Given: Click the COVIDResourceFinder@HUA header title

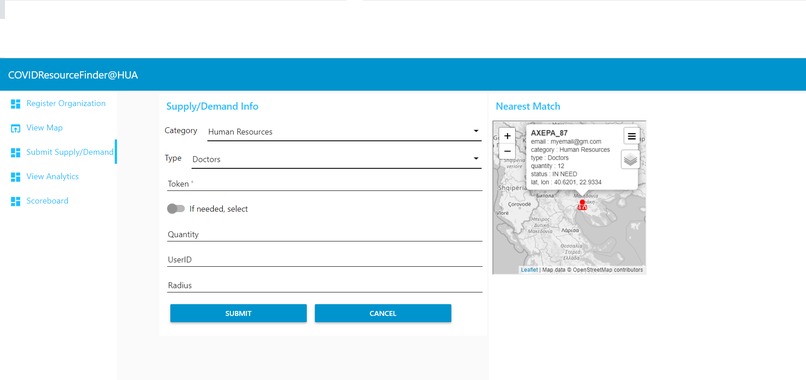Looking at the screenshot, I should pyautogui.click(x=73, y=75).
